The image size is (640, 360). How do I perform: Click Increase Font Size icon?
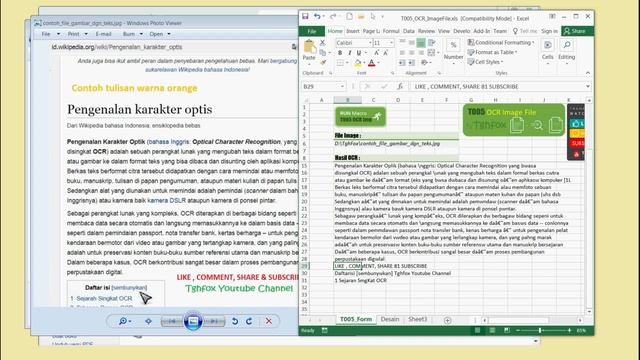click(x=377, y=53)
